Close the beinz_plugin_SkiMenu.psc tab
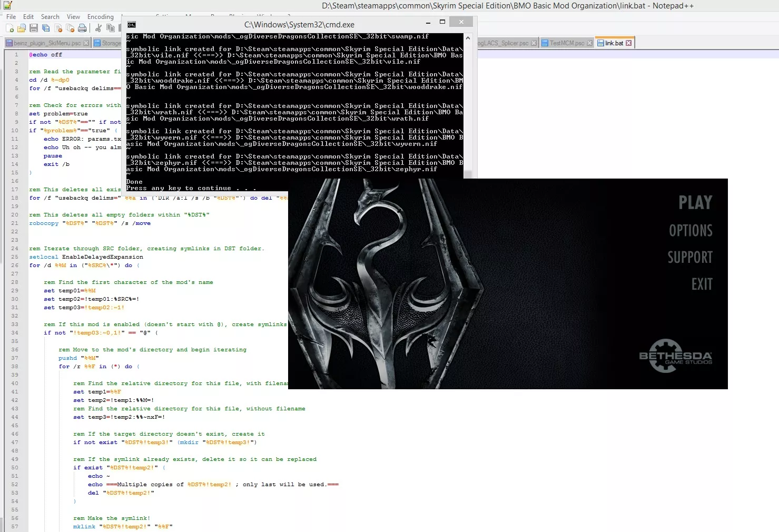779x532 pixels. point(86,43)
